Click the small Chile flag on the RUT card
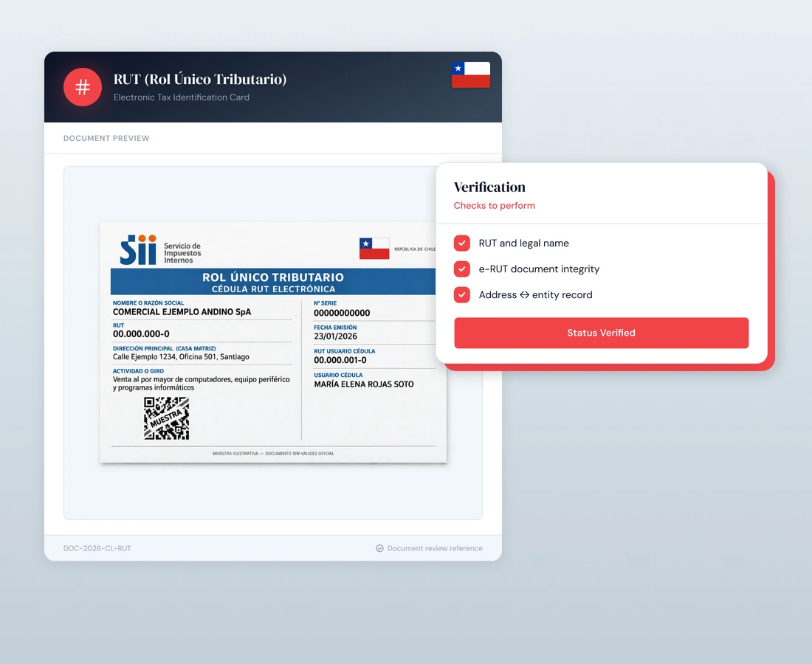The width and height of the screenshot is (812, 664). tap(374, 249)
